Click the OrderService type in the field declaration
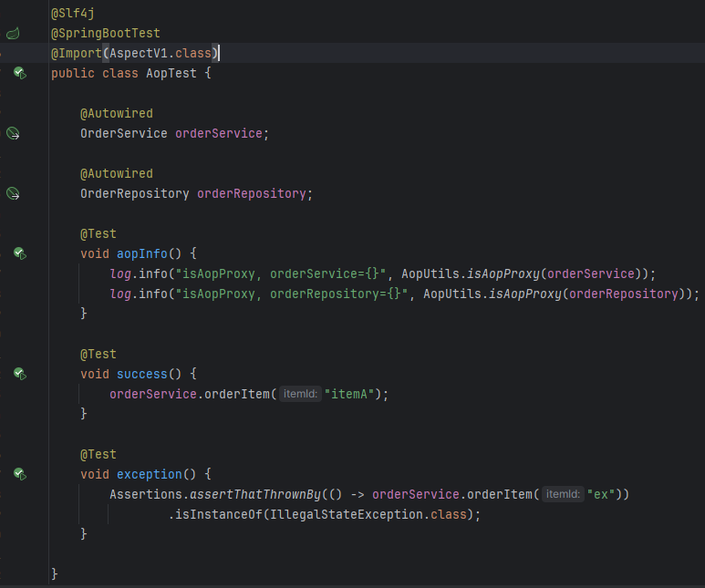Image resolution: width=705 pixels, height=588 pixels. (x=124, y=133)
